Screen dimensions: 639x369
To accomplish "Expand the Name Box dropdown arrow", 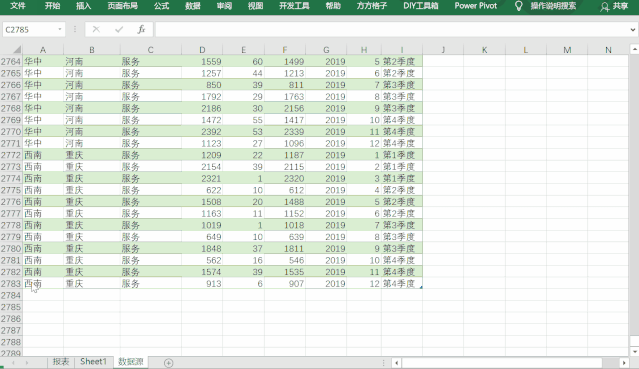I will pos(60,30).
